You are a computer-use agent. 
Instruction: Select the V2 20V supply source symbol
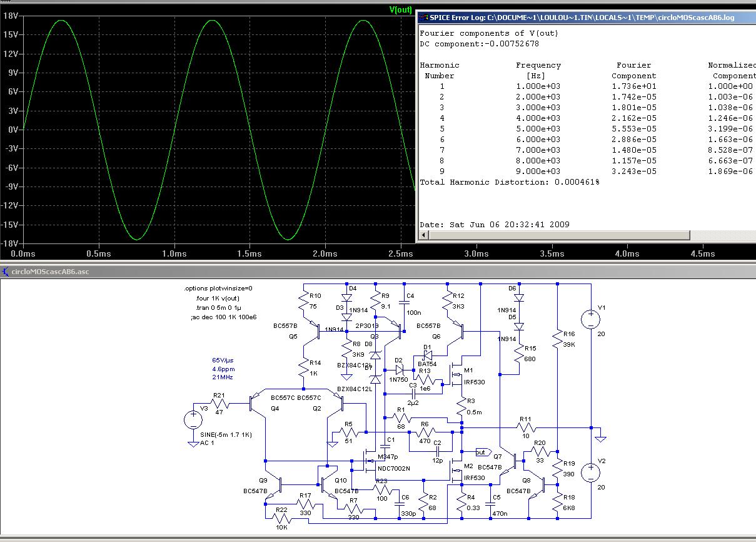click(x=590, y=473)
